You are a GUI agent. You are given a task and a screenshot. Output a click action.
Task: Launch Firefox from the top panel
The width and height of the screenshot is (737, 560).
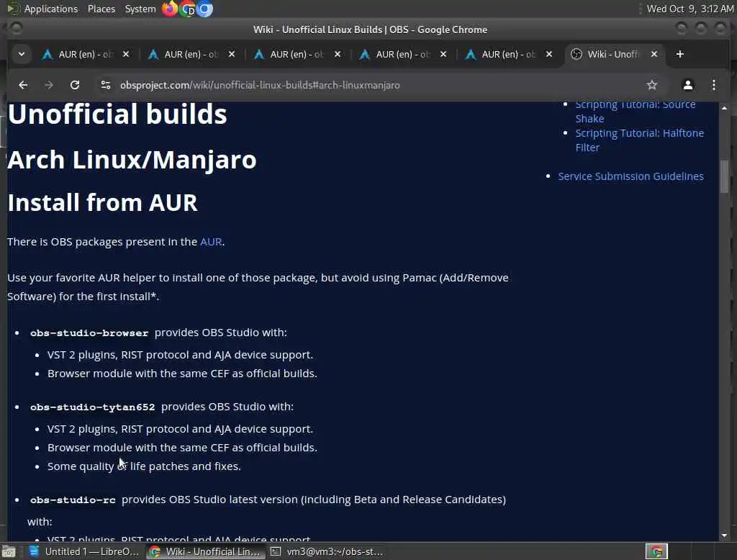(x=169, y=9)
